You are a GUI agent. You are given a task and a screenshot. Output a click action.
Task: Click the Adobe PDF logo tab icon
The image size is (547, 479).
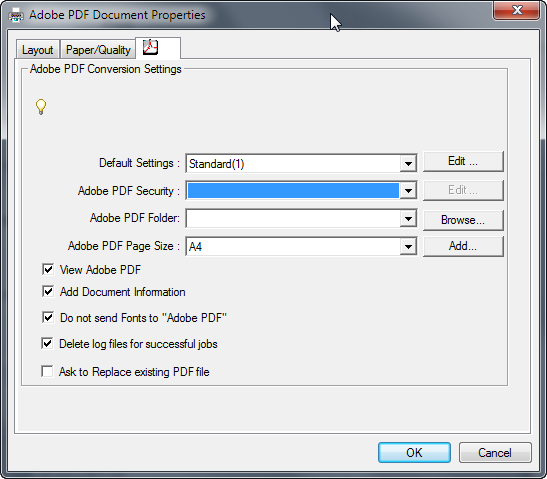(x=151, y=47)
